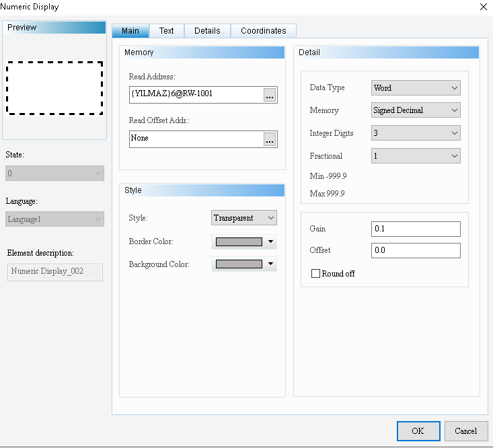Click the Read Offset Addr browse (...) button
493x448 pixels.
(270, 139)
